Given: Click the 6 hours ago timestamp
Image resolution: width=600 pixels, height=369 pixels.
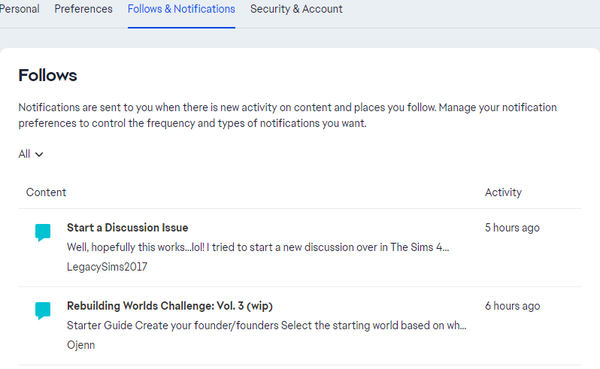Looking at the screenshot, I should [x=512, y=306].
